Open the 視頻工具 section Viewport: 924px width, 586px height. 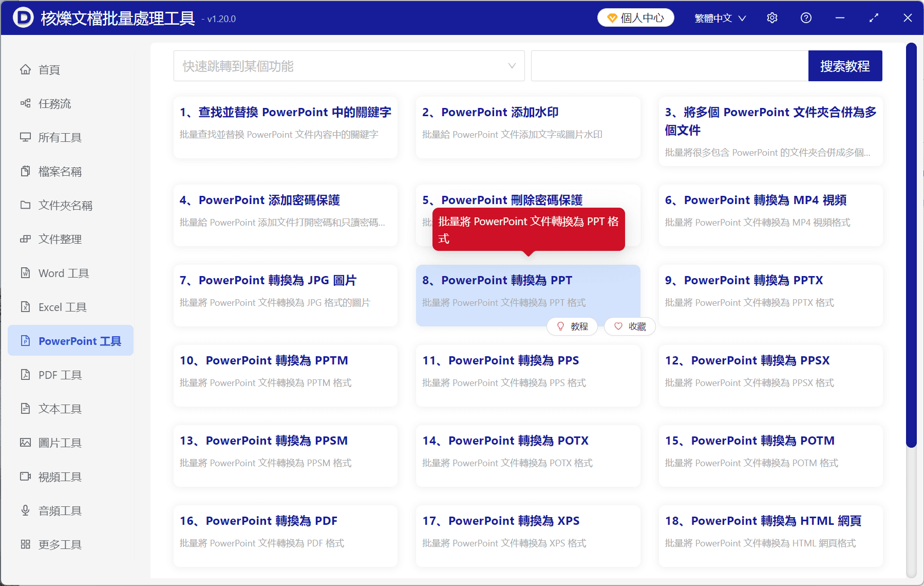tap(60, 476)
